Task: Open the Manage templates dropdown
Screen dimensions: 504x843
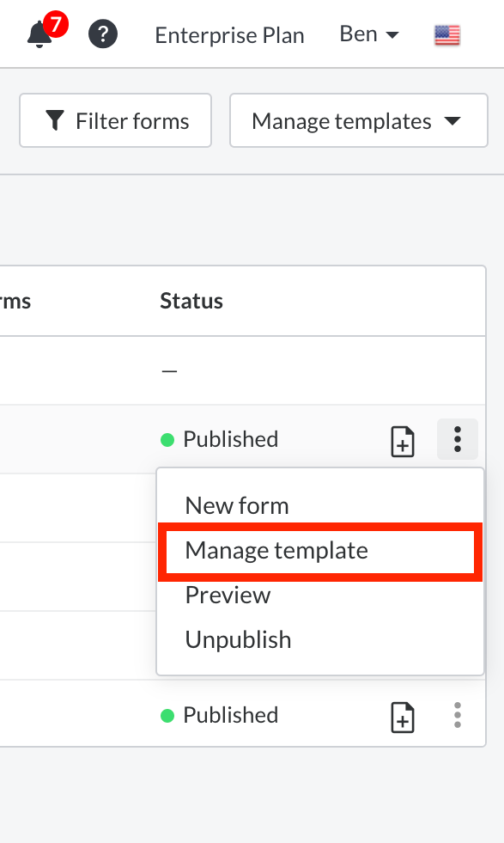Action: pos(358,120)
